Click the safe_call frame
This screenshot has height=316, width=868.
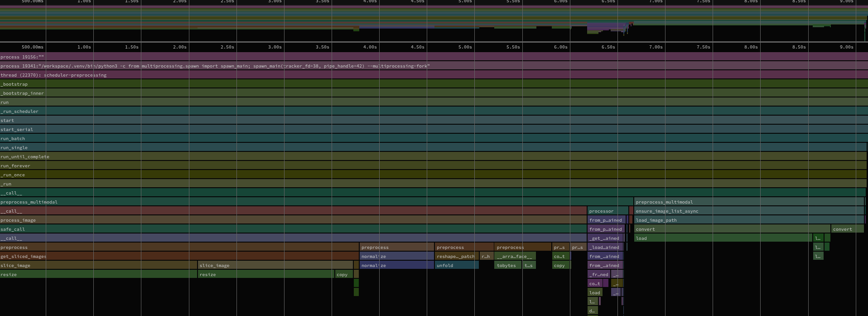[x=293, y=229]
